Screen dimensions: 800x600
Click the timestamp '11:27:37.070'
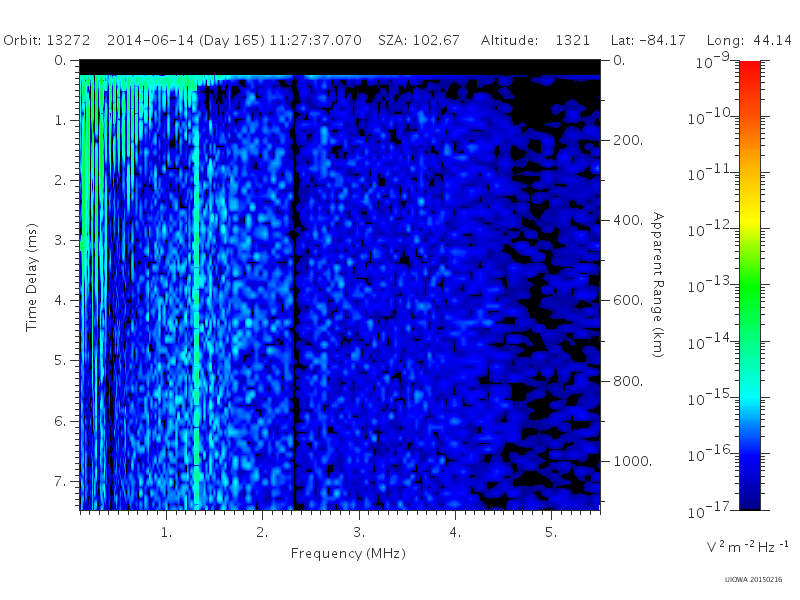pos(315,40)
